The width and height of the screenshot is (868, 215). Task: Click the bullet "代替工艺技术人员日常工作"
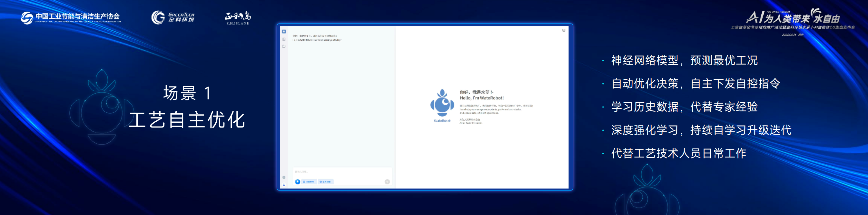click(x=679, y=153)
